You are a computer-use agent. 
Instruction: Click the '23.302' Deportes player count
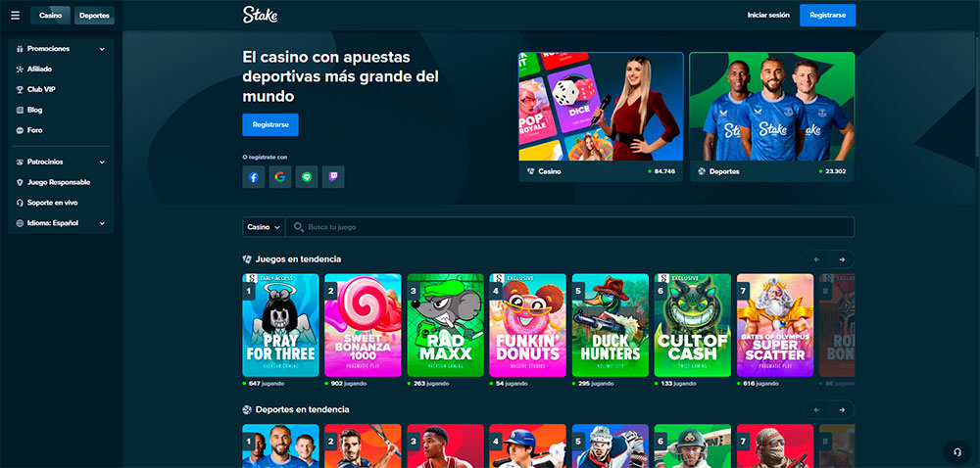[x=835, y=171]
